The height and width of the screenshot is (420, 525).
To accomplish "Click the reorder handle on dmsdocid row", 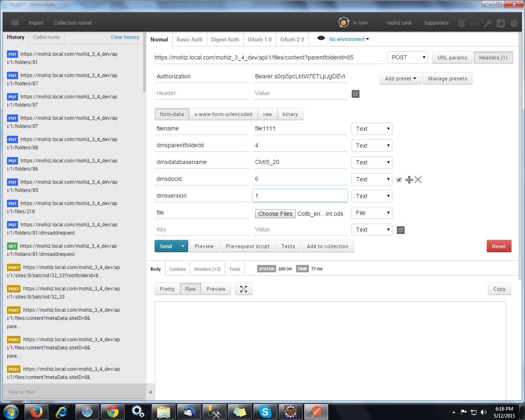I will tap(409, 180).
